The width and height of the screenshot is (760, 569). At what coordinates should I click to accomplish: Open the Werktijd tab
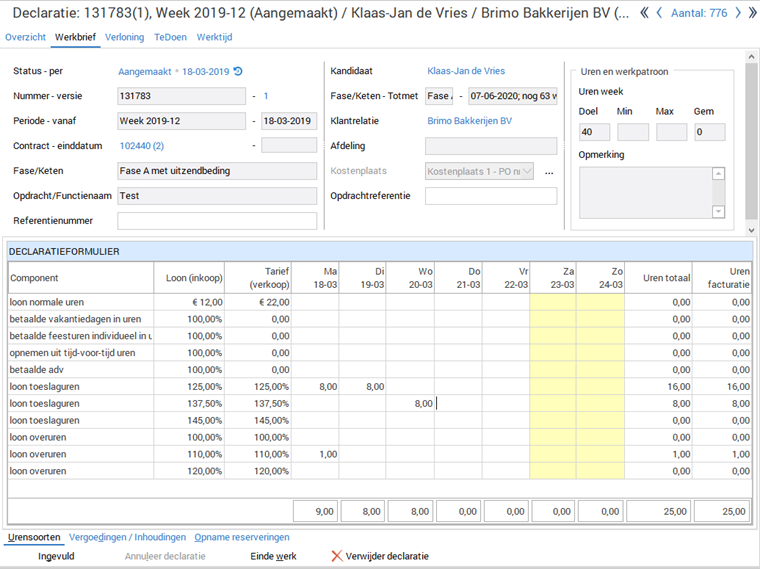[215, 37]
